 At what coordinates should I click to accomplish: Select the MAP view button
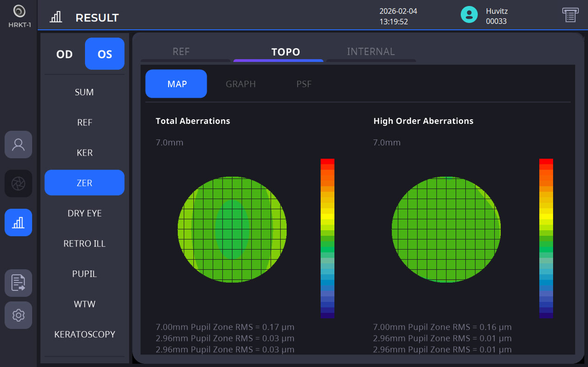pyautogui.click(x=176, y=84)
